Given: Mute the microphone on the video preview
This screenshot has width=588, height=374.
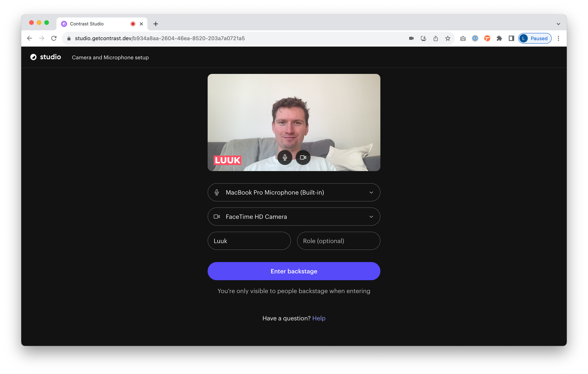Looking at the screenshot, I should coord(285,157).
